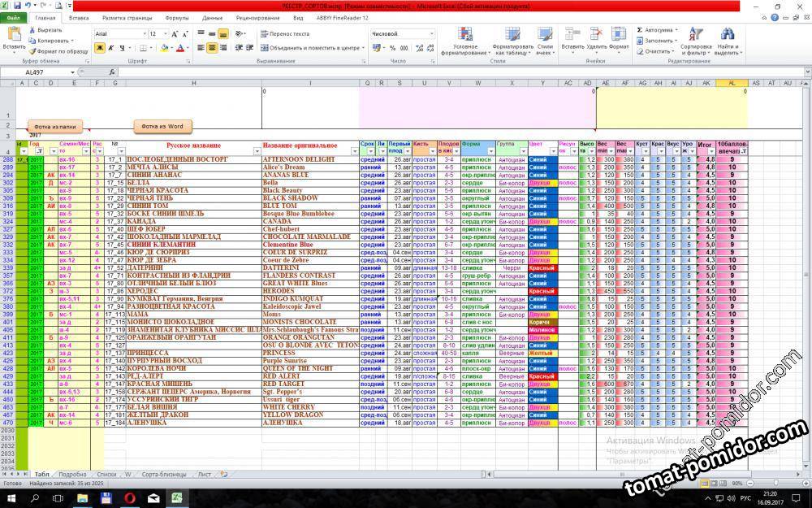Click the Opera icon in Windows taskbar
812x508 pixels.
click(x=130, y=497)
